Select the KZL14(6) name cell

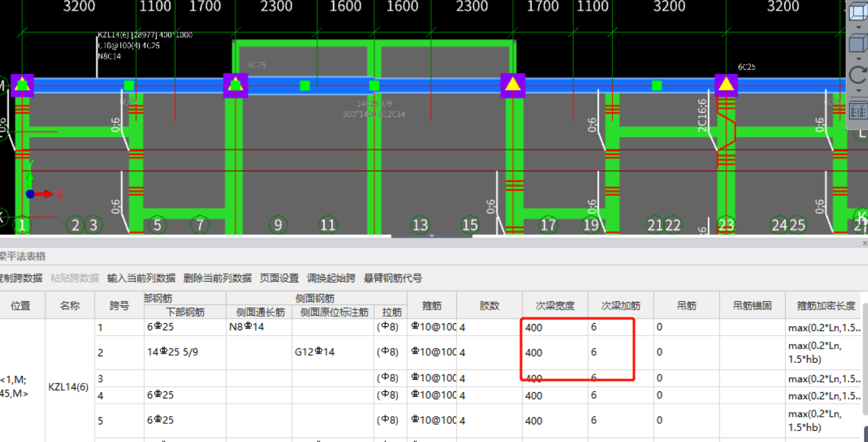(x=69, y=387)
